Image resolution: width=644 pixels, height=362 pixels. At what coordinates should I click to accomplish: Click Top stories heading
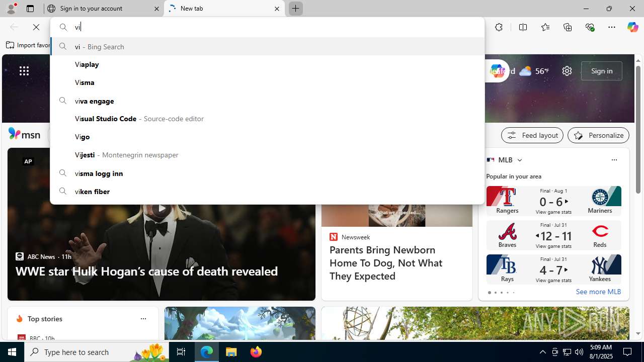click(x=45, y=319)
